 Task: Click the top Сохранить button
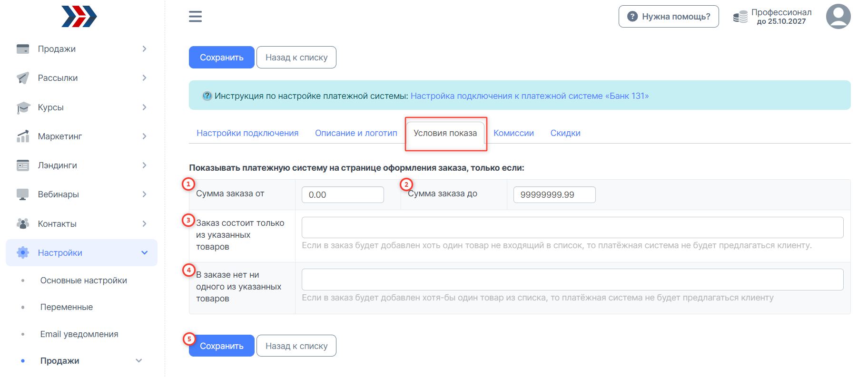pyautogui.click(x=221, y=58)
